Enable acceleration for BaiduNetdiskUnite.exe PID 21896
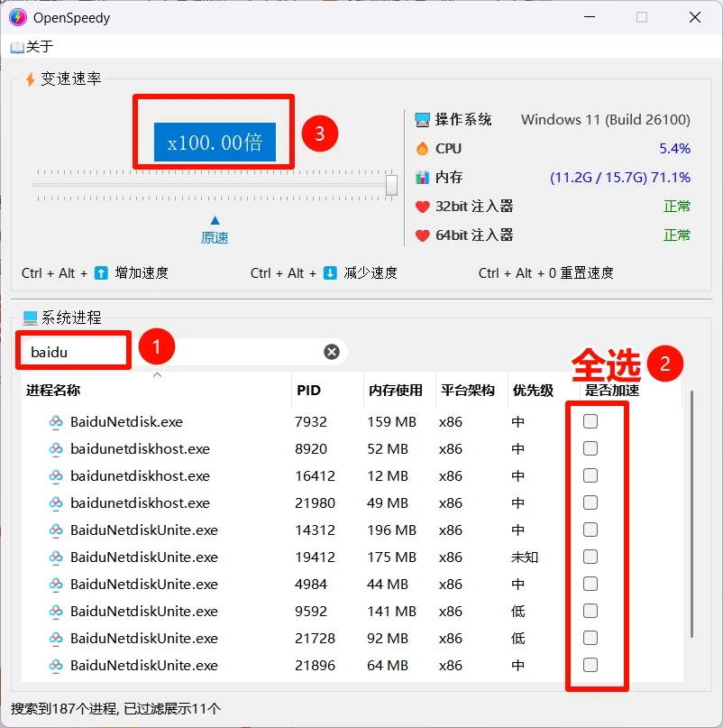 (x=590, y=665)
